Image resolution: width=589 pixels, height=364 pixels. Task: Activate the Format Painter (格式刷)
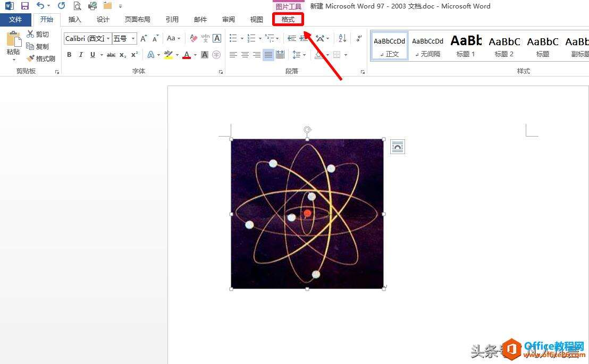[x=41, y=58]
